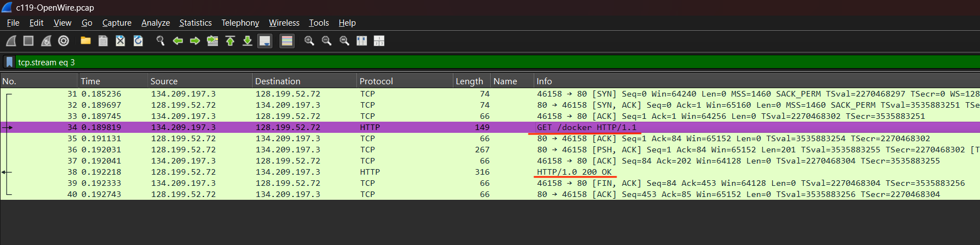
Task: Open the Telephony menu
Action: coord(240,23)
